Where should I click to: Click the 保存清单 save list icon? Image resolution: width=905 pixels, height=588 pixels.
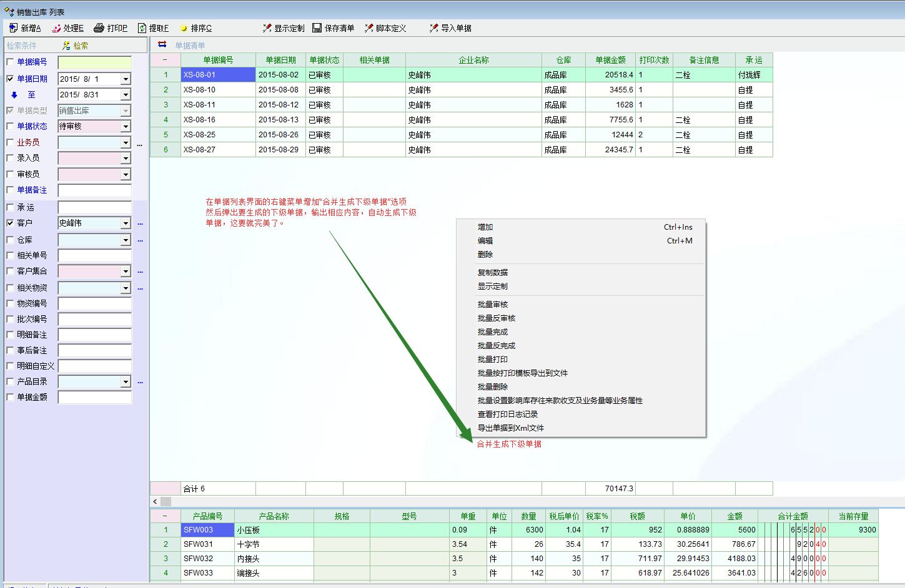click(x=317, y=28)
